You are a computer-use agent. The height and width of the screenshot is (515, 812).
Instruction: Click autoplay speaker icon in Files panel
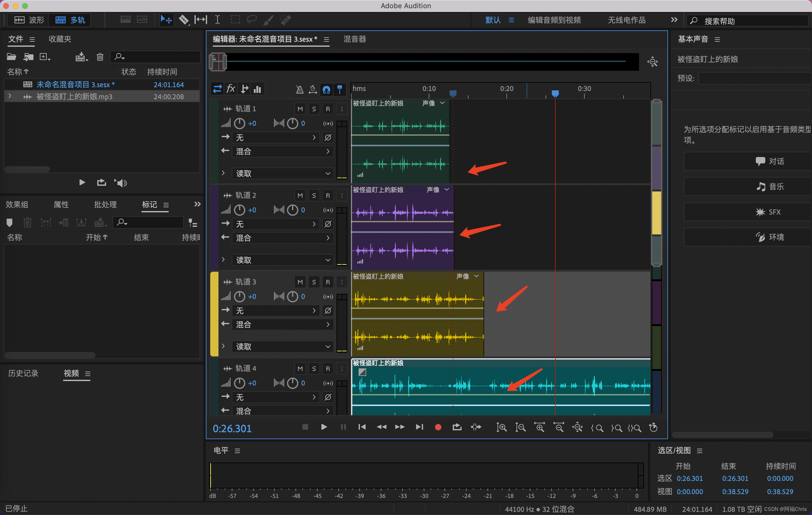click(x=120, y=183)
